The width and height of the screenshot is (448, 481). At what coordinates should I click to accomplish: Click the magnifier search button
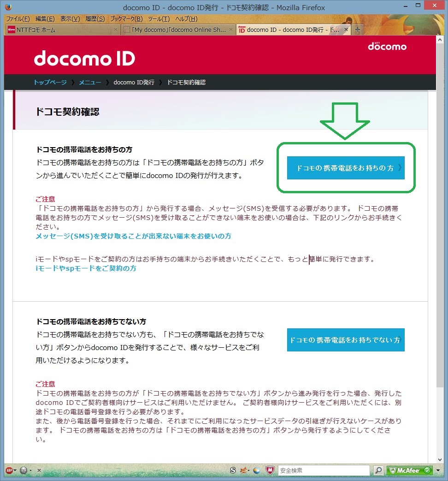(379, 470)
